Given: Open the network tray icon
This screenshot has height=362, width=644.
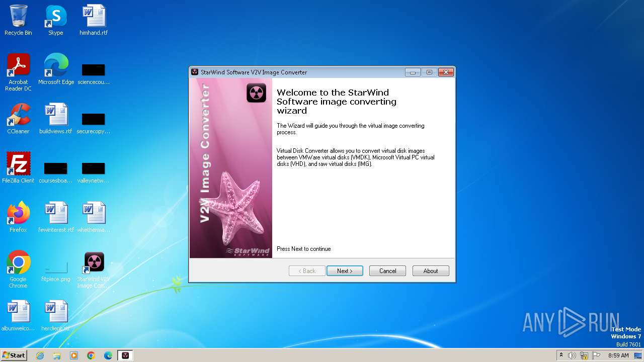Looking at the screenshot, I should pos(584,355).
